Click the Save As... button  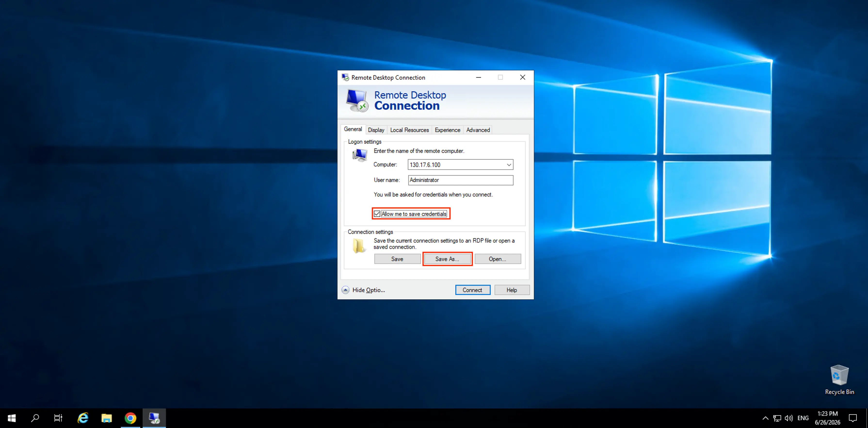447,259
